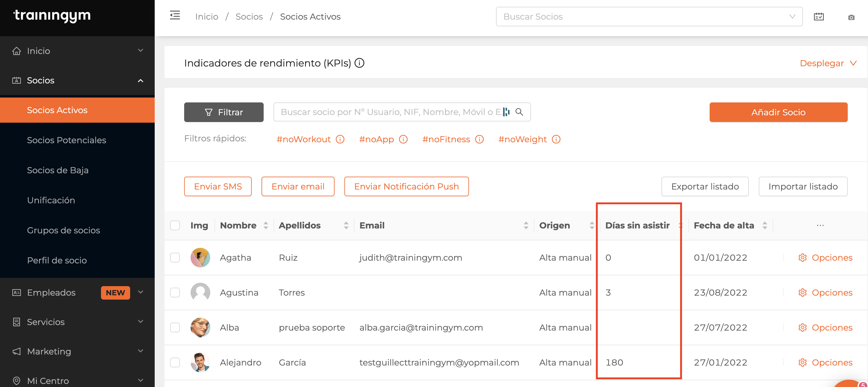Click the magnifier search icon in socio search
The height and width of the screenshot is (387, 868).
[519, 112]
